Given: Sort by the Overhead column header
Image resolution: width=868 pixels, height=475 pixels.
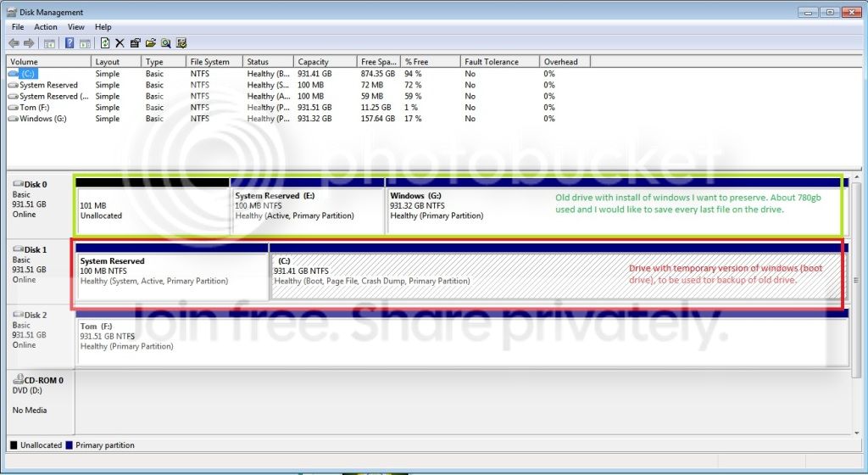Looking at the screenshot, I should click(x=565, y=61).
